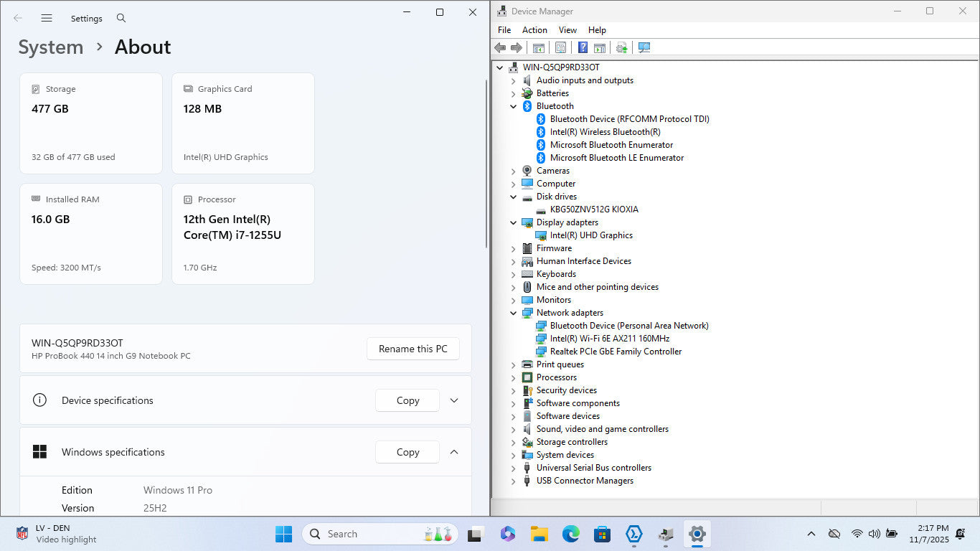This screenshot has height=551, width=980.
Task: Collapse the Bluetooth device category
Action: pos(513,106)
